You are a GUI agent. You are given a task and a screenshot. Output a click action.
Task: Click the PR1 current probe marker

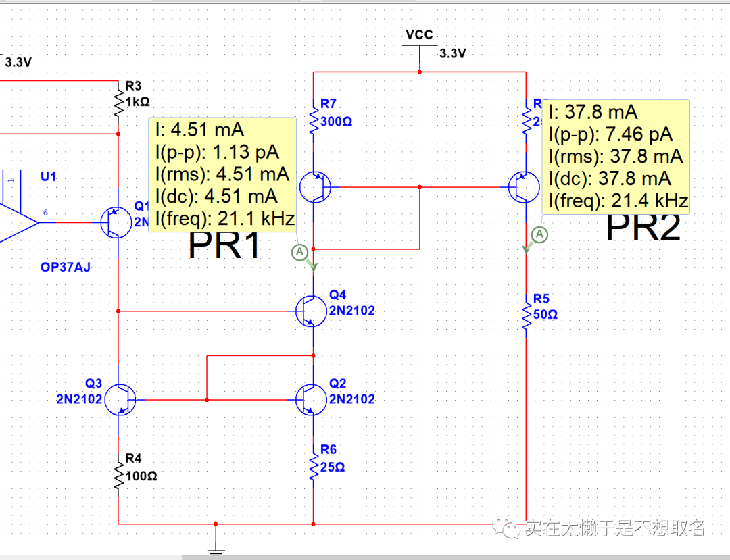(300, 253)
